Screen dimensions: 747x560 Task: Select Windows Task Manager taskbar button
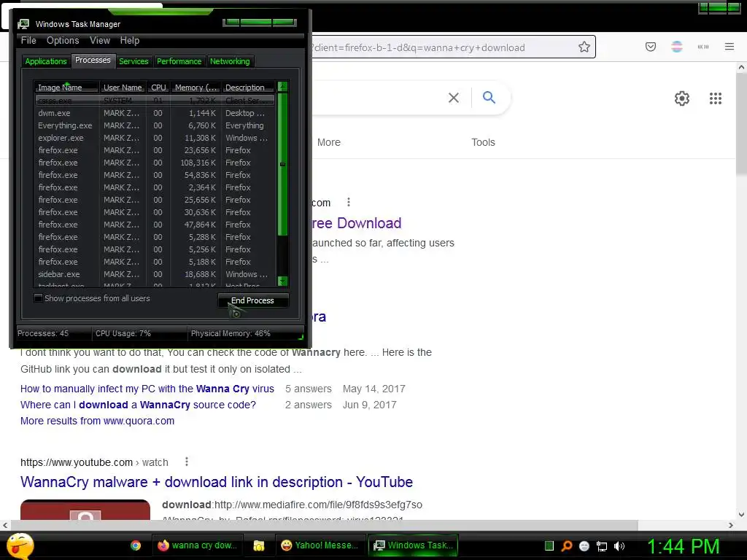tap(413, 545)
